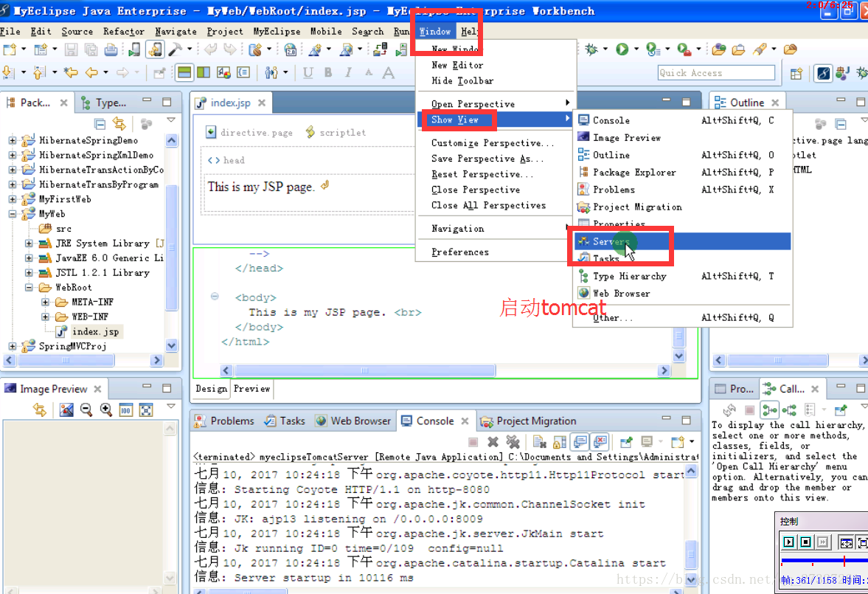Expand the JSTL 1.2.1 Library node
The image size is (868, 594).
[29, 272]
